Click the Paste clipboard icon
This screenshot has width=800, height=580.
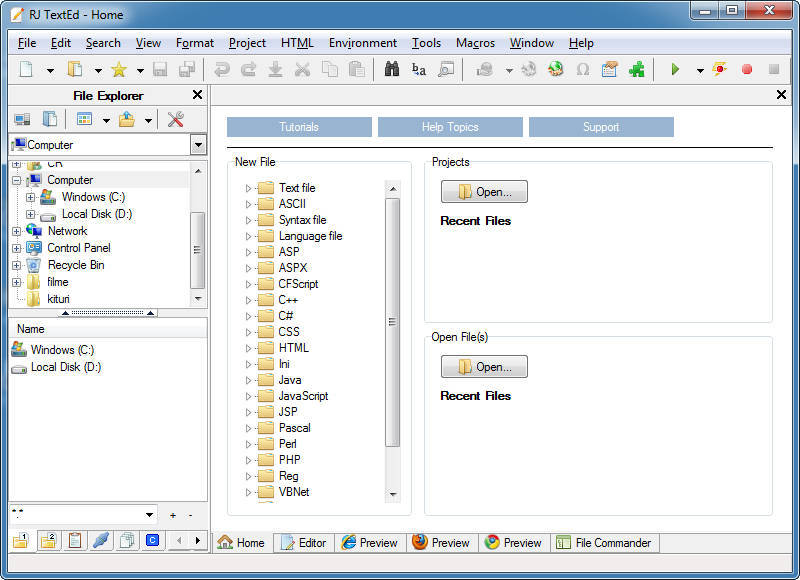coord(357,69)
